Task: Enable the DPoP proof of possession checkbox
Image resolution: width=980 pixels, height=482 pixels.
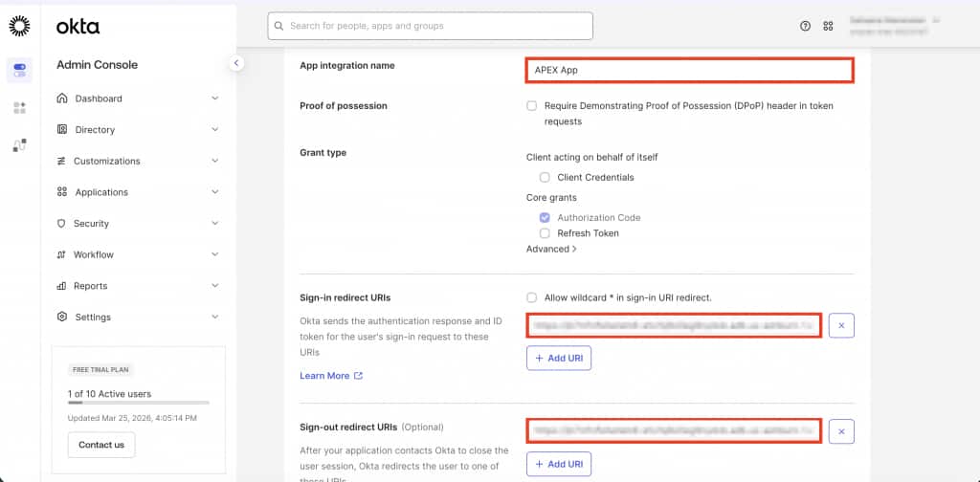Action: coord(532,105)
